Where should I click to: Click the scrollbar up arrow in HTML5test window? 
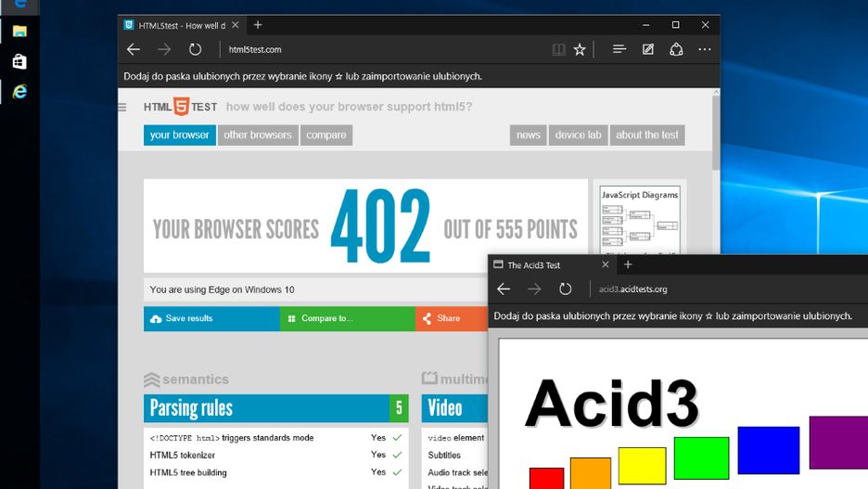[716, 93]
